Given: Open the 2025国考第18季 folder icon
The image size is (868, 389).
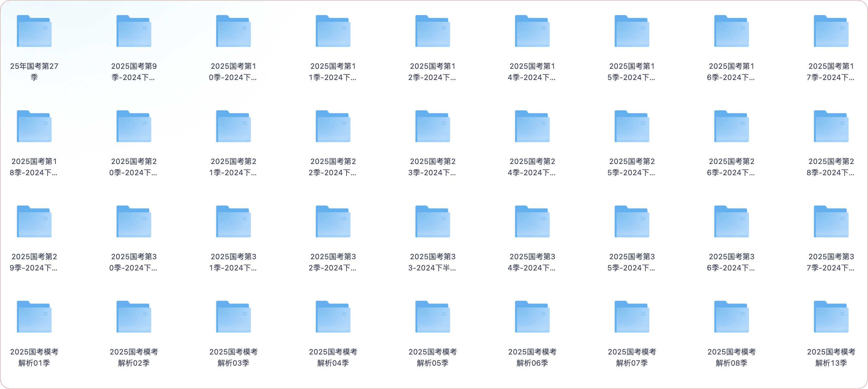Looking at the screenshot, I should [x=34, y=126].
